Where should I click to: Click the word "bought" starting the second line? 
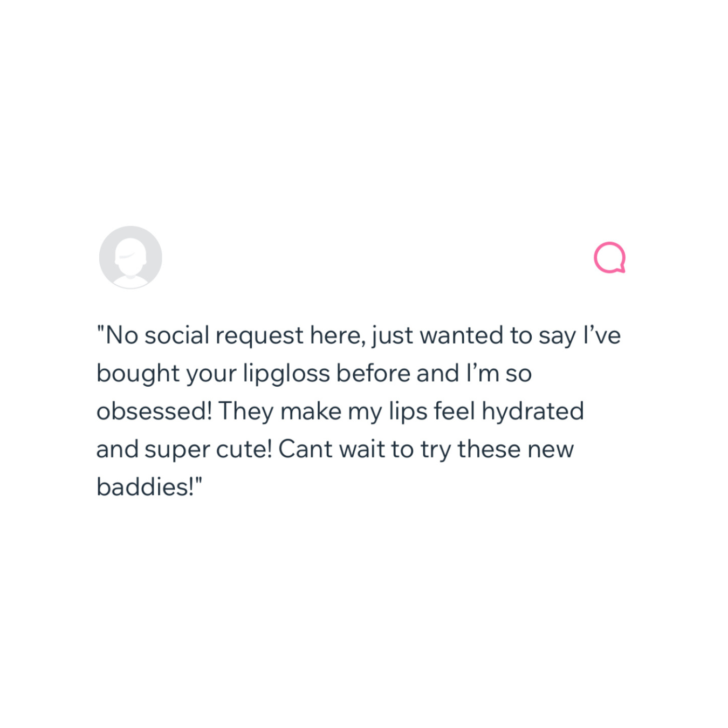point(138,374)
